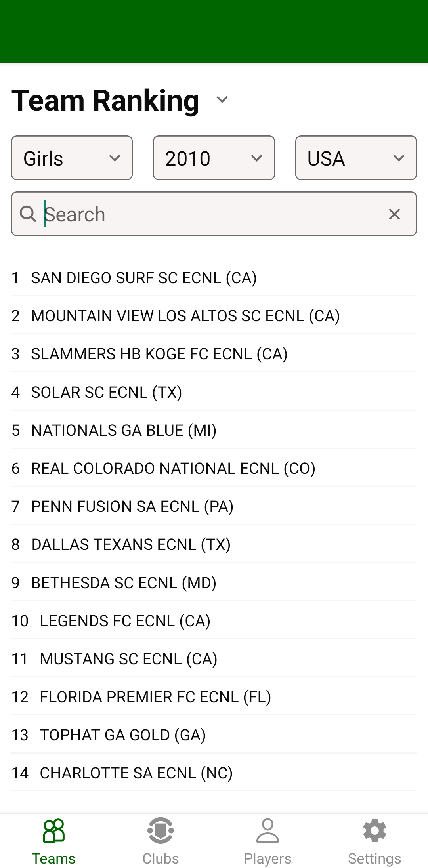Clear search with the X icon
The height and width of the screenshot is (868, 428).
coord(394,214)
